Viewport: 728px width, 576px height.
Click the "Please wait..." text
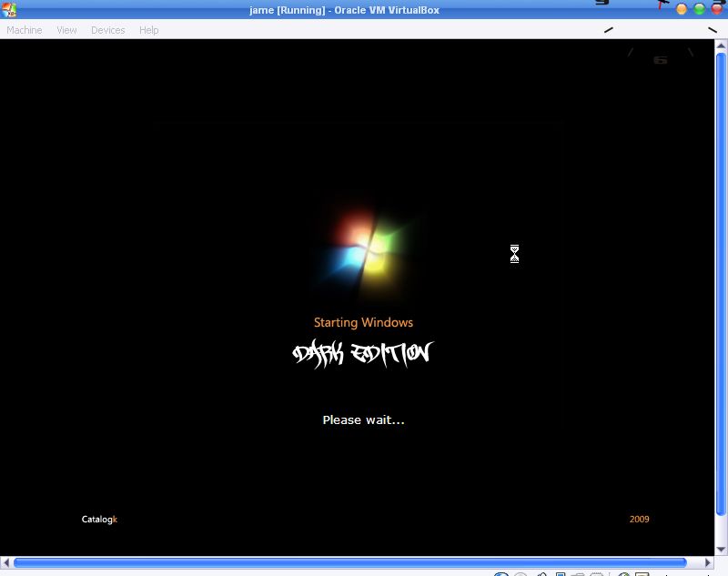click(x=363, y=420)
